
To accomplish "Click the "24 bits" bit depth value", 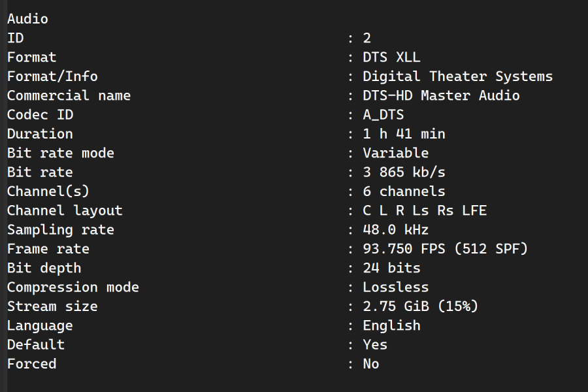I will point(391,268).
